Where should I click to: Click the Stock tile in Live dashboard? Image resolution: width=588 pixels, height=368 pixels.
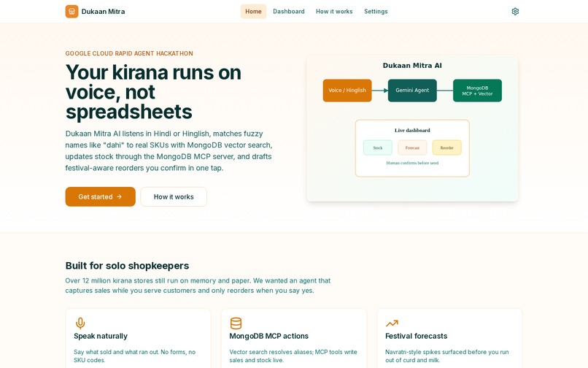pos(378,147)
